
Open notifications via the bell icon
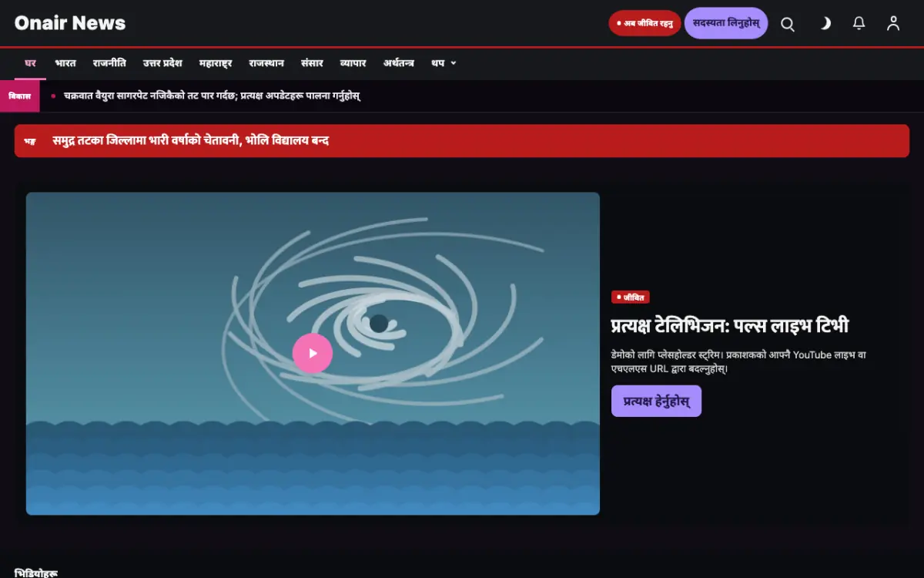tap(859, 24)
